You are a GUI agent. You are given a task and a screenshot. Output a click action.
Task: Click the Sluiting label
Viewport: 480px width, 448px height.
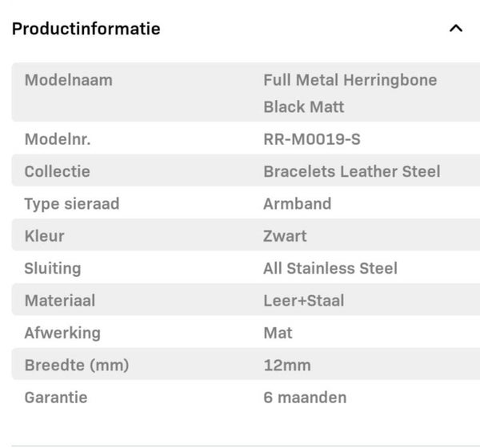coord(53,269)
